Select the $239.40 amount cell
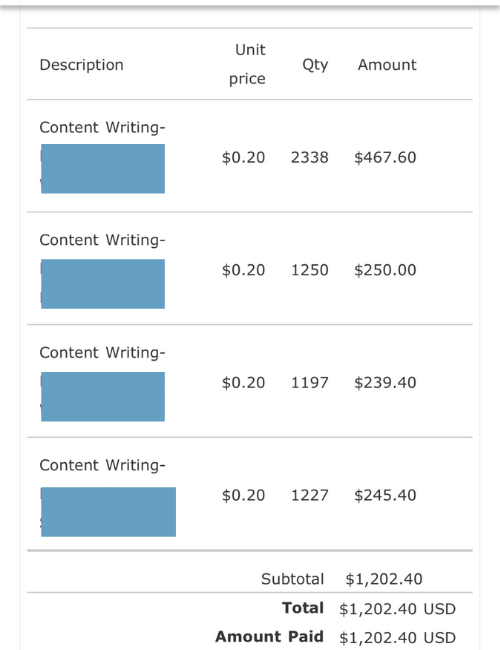The width and height of the screenshot is (500, 650). point(385,383)
